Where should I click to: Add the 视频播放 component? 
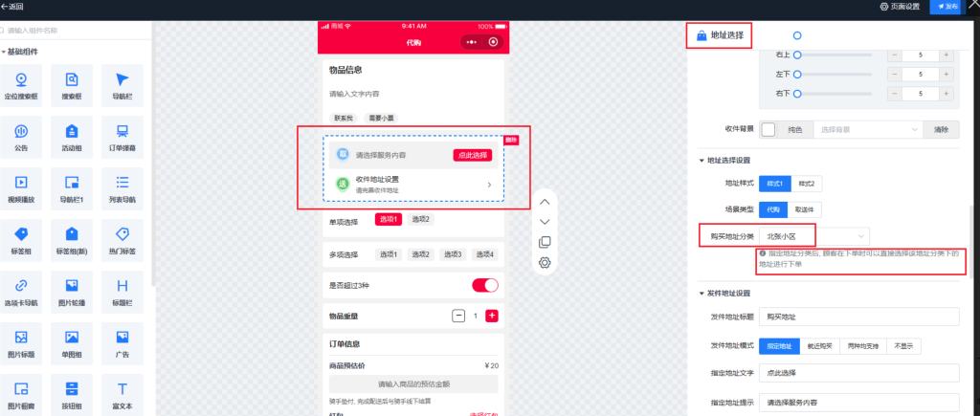(20, 186)
